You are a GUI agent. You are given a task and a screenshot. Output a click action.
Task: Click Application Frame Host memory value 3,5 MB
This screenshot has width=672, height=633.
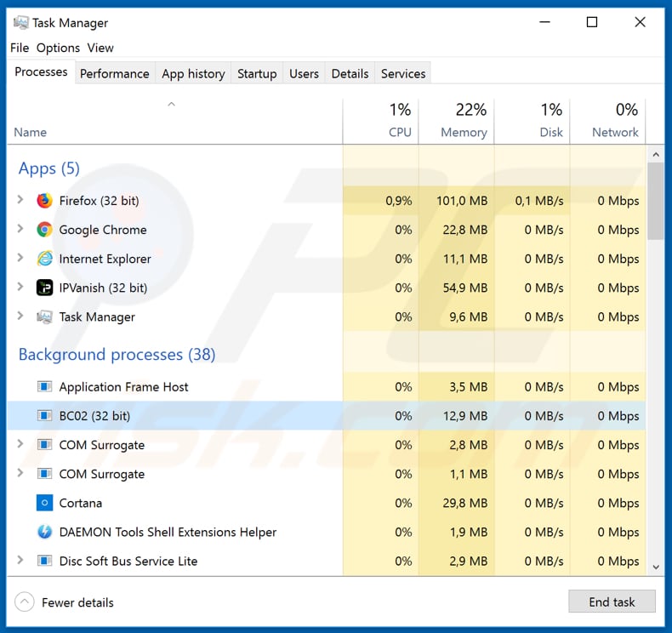click(469, 386)
